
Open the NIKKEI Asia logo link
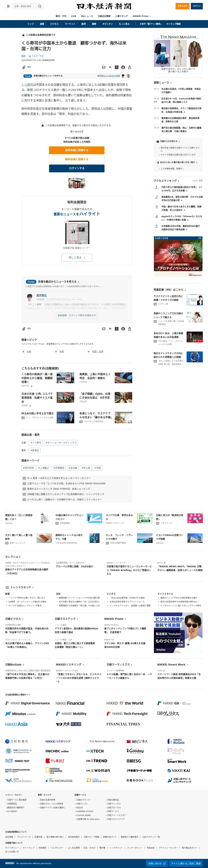pyautogui.click(x=16, y=724)
